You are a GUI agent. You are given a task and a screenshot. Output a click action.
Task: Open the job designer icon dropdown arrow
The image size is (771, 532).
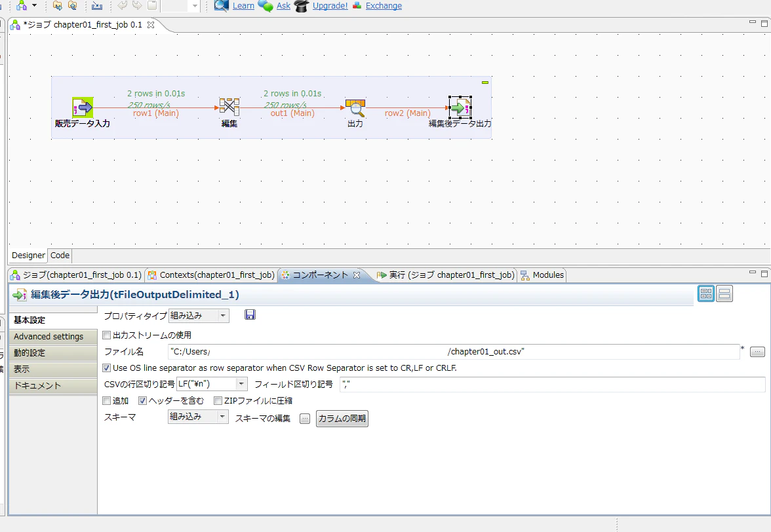click(x=34, y=5)
